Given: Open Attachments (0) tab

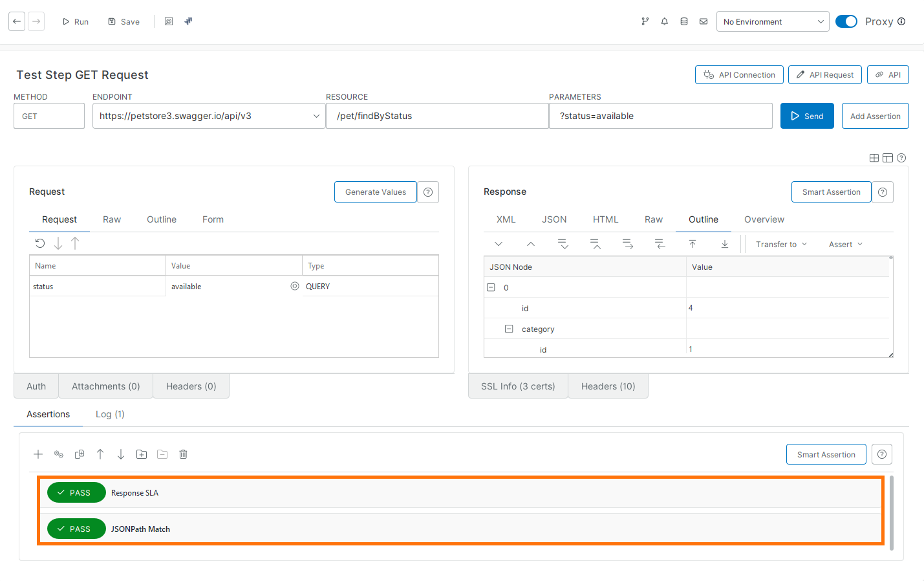Looking at the screenshot, I should [106, 386].
